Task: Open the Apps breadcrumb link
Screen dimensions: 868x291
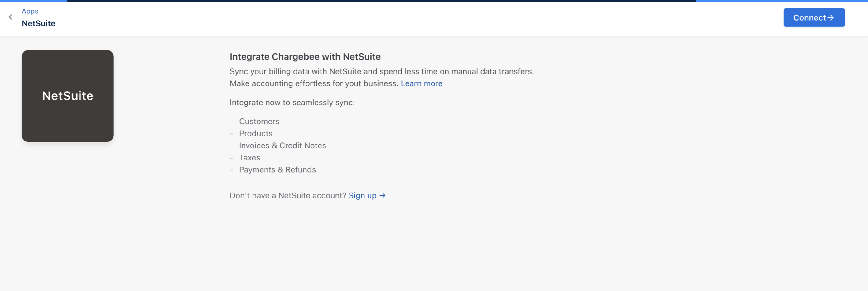Action: (30, 11)
